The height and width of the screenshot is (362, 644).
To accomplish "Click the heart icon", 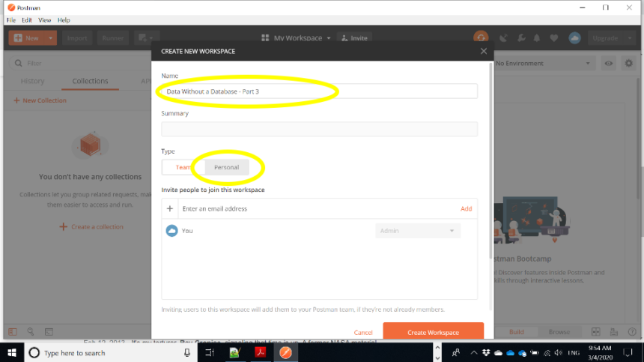I will (x=554, y=38).
